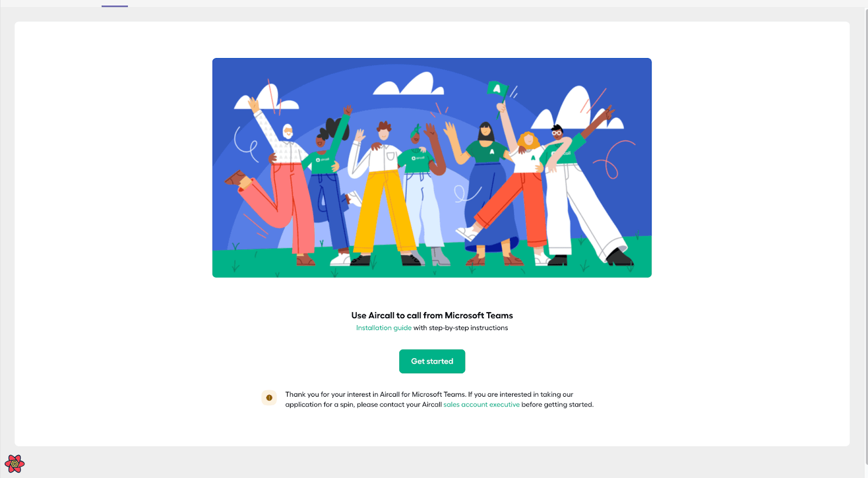Click the Aircall logo on headband person's shirt
The width and height of the screenshot is (868, 478).
(418, 158)
